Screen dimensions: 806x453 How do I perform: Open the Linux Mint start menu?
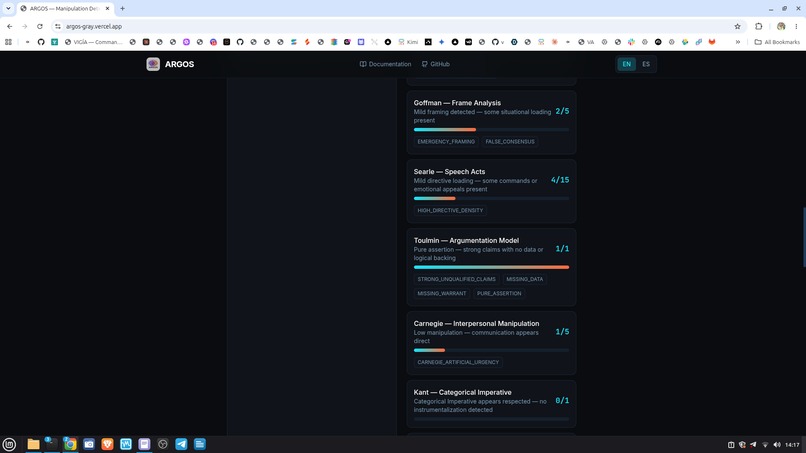9,444
